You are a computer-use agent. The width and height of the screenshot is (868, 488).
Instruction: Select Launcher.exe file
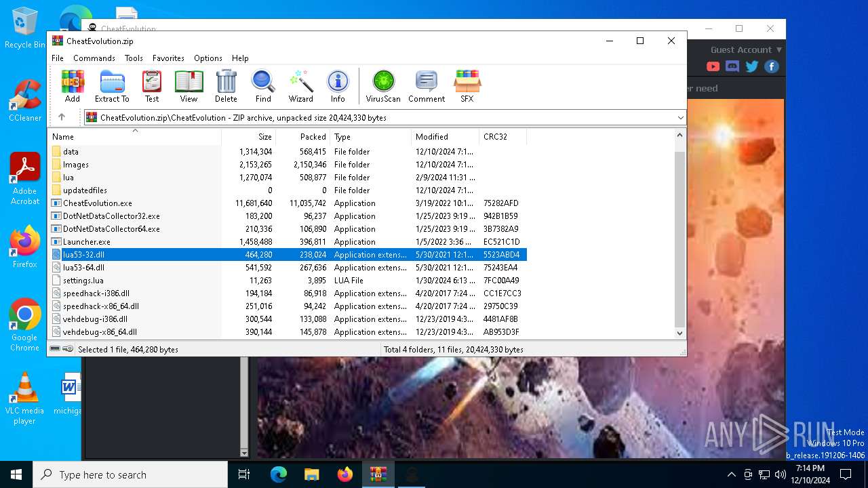pos(288,242)
